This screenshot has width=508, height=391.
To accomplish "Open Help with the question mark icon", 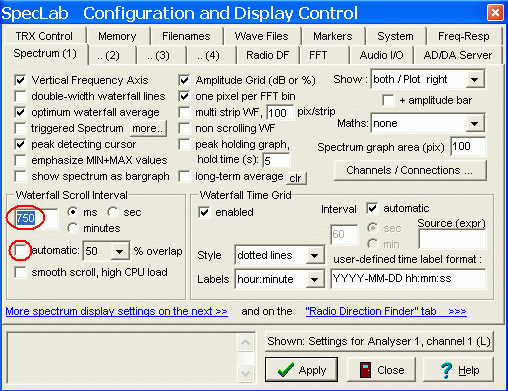I will [458, 370].
